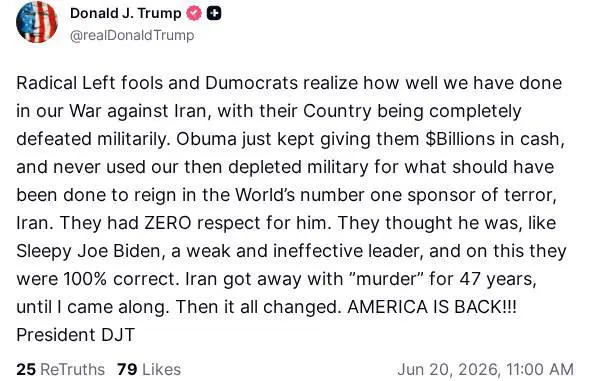Open Donald J. Trump's profile avatar

[36, 21]
